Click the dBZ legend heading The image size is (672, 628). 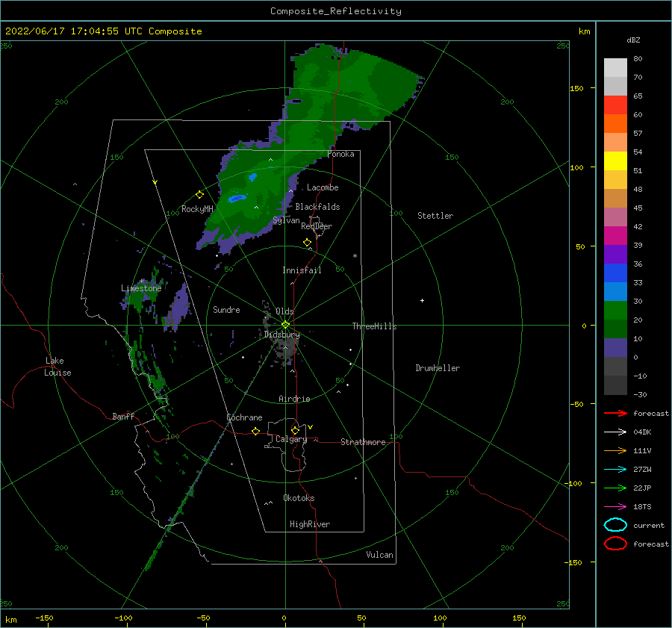click(x=633, y=40)
